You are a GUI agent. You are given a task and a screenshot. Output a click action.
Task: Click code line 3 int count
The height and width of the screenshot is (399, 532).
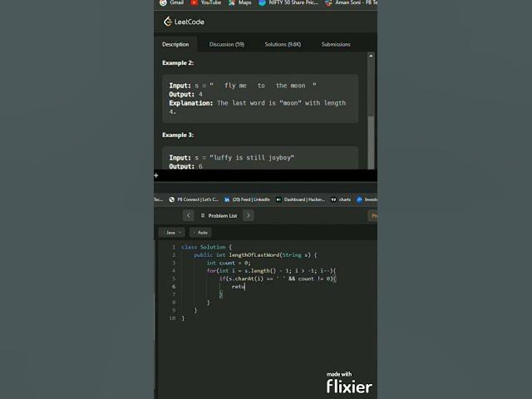point(229,263)
